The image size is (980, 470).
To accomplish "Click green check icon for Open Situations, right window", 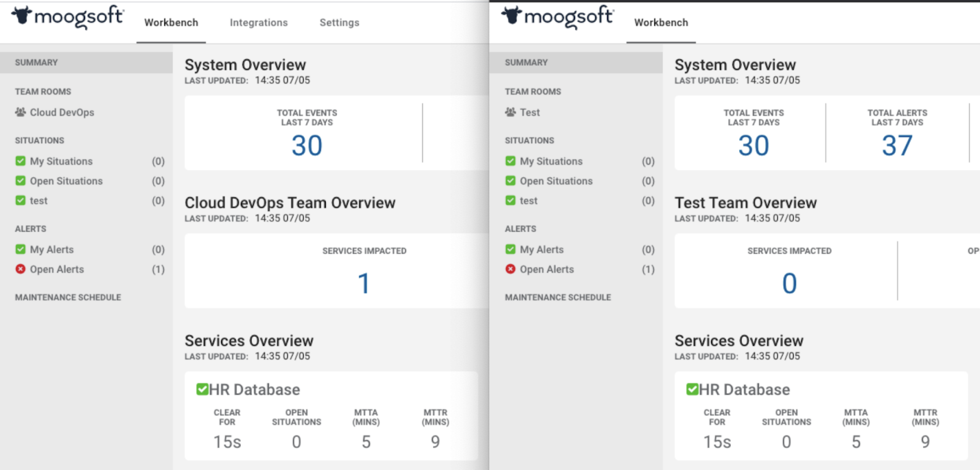I will (x=511, y=181).
